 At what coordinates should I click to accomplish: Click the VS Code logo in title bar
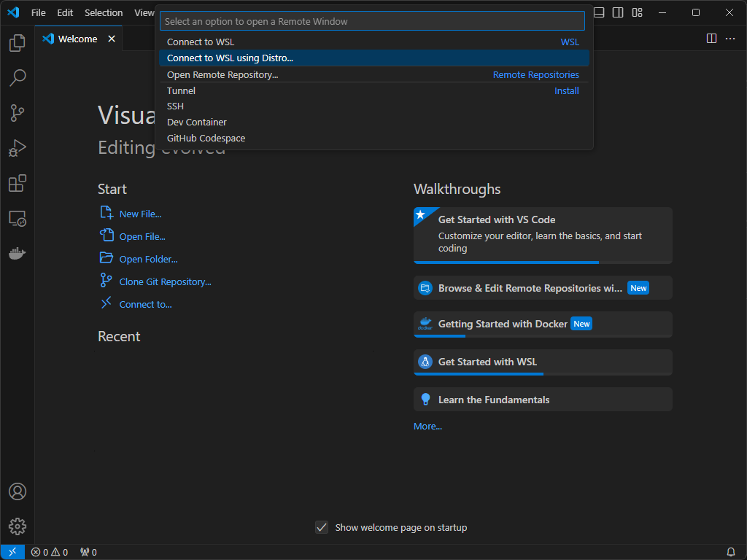[13, 12]
